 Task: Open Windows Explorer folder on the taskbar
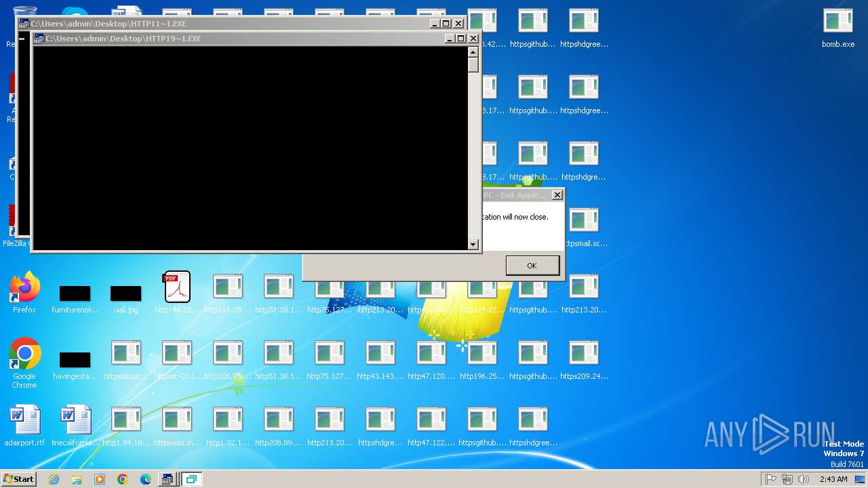[77, 479]
